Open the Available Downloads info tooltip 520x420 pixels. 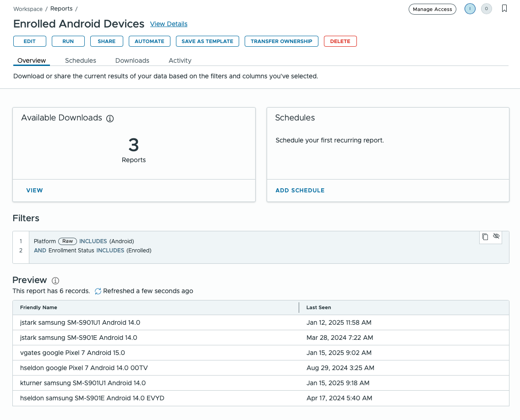[x=109, y=118]
